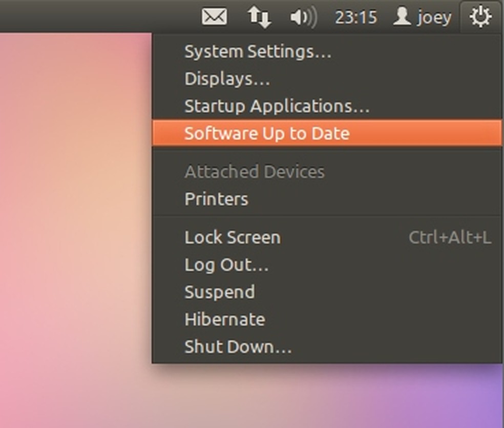The width and height of the screenshot is (504, 428).
Task: Select Lock Screen in the menu
Action: coord(232,237)
